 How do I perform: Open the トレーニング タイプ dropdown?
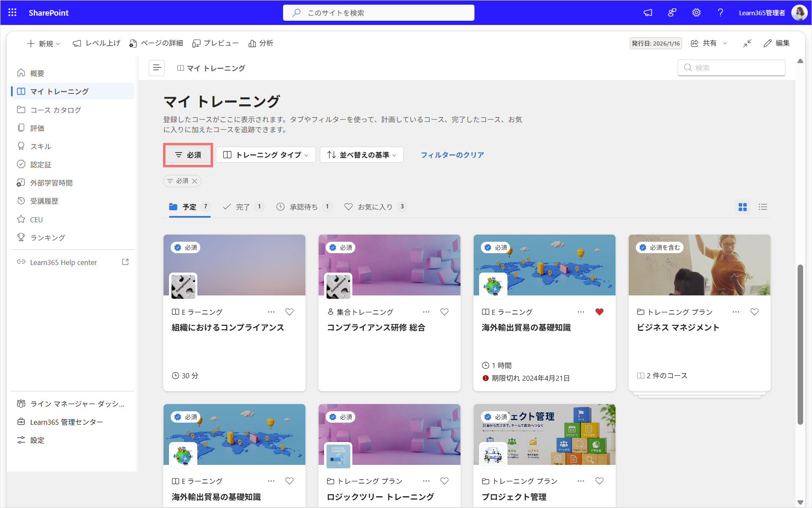pos(266,155)
